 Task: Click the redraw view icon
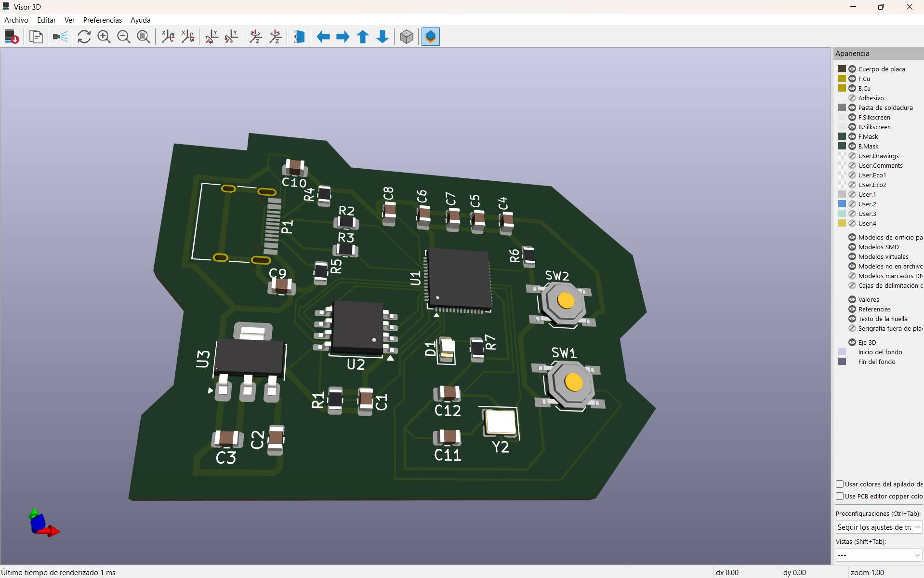point(84,36)
